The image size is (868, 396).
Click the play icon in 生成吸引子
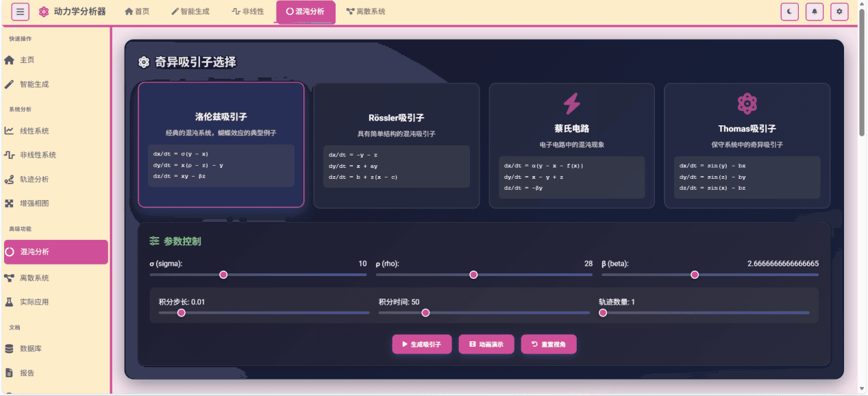[405, 344]
